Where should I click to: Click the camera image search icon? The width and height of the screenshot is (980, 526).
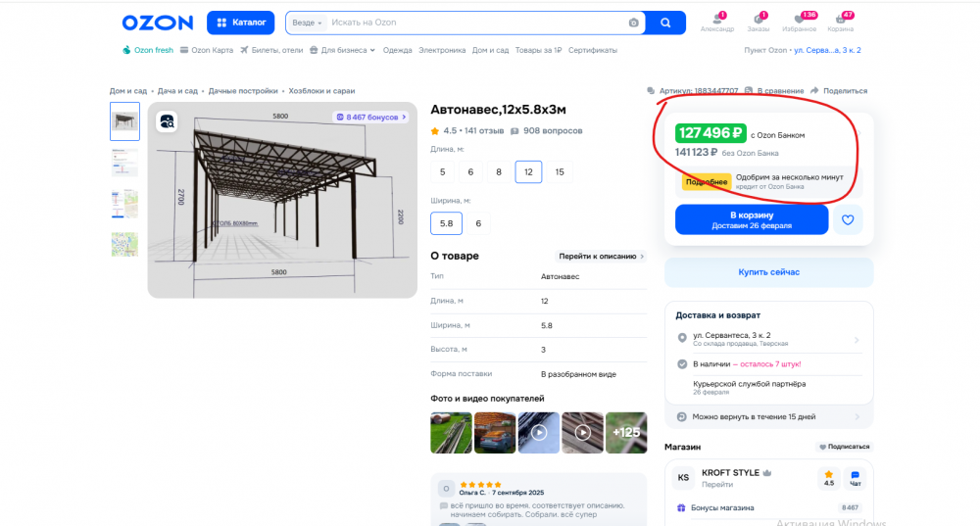[x=634, y=23]
